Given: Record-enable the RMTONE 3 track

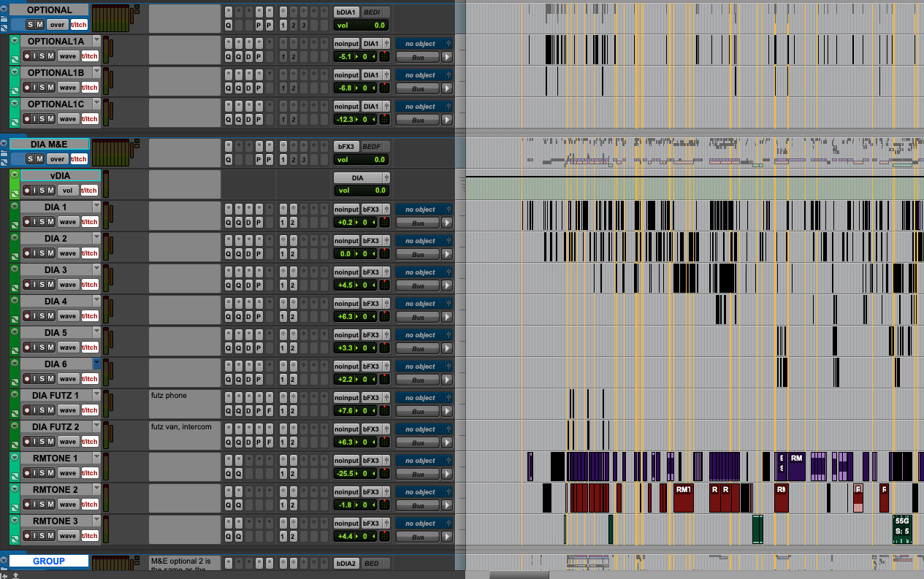Looking at the screenshot, I should (x=27, y=536).
